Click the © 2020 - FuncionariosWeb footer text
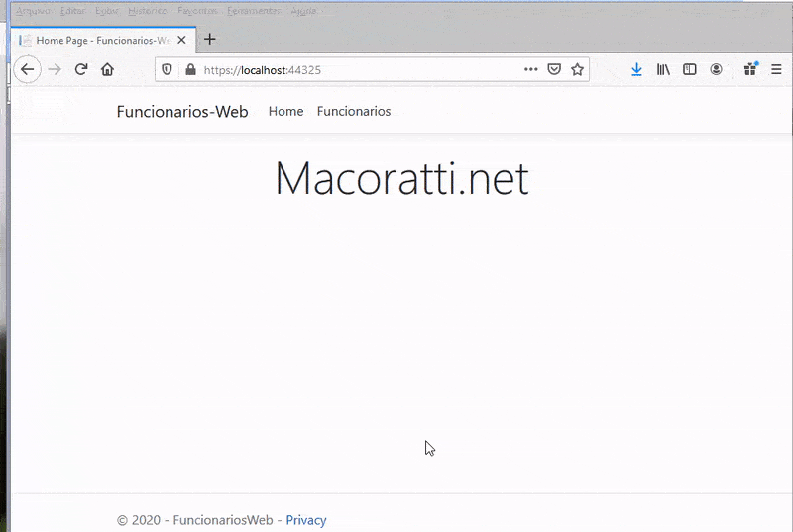 pyautogui.click(x=194, y=520)
